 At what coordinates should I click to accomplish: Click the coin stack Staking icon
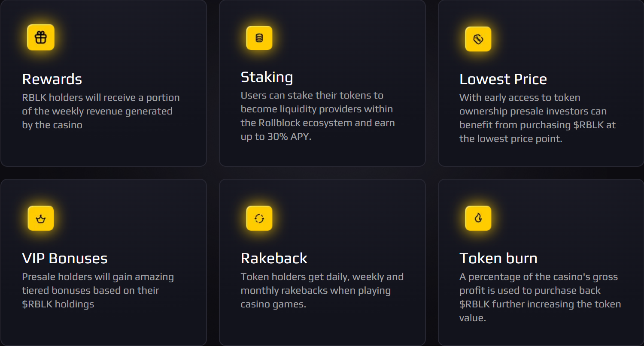259,38
